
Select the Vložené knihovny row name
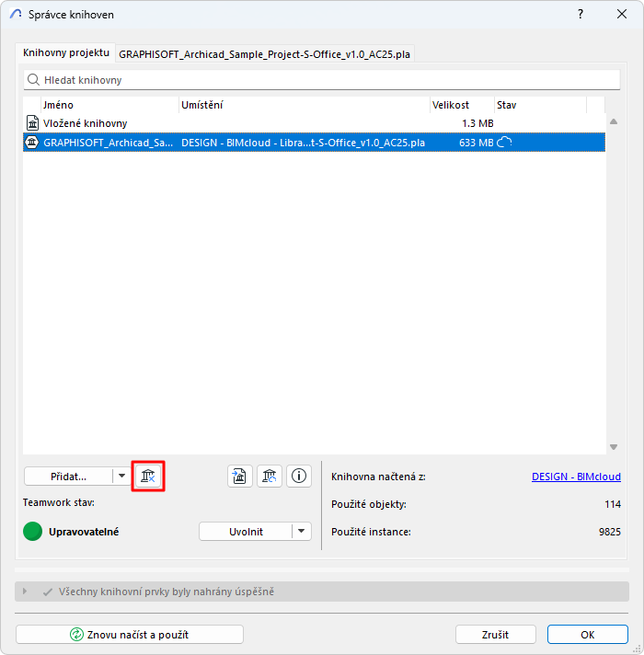point(86,123)
